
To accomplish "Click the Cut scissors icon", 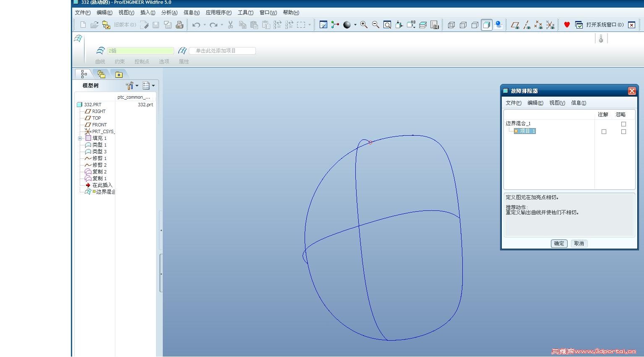I will tap(230, 25).
